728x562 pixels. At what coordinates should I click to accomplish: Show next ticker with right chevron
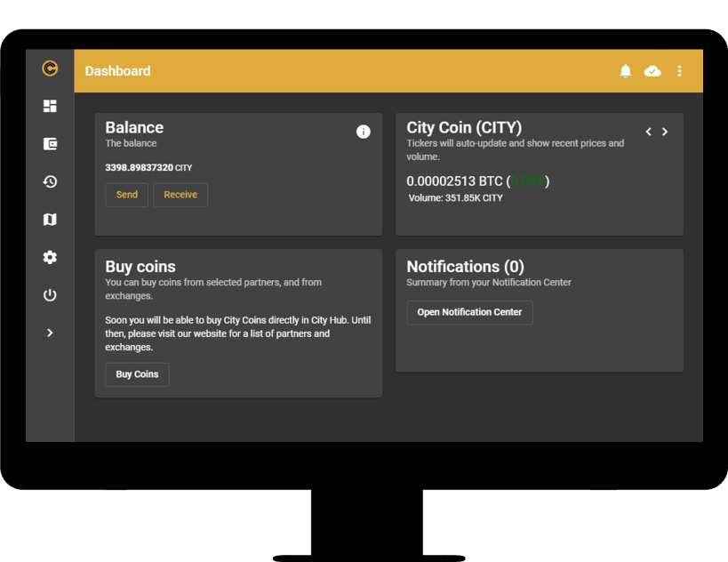pos(665,132)
